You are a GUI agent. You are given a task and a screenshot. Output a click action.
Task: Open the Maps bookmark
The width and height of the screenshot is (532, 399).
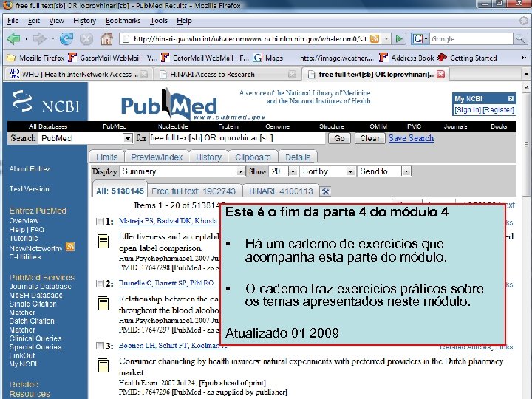pos(268,58)
